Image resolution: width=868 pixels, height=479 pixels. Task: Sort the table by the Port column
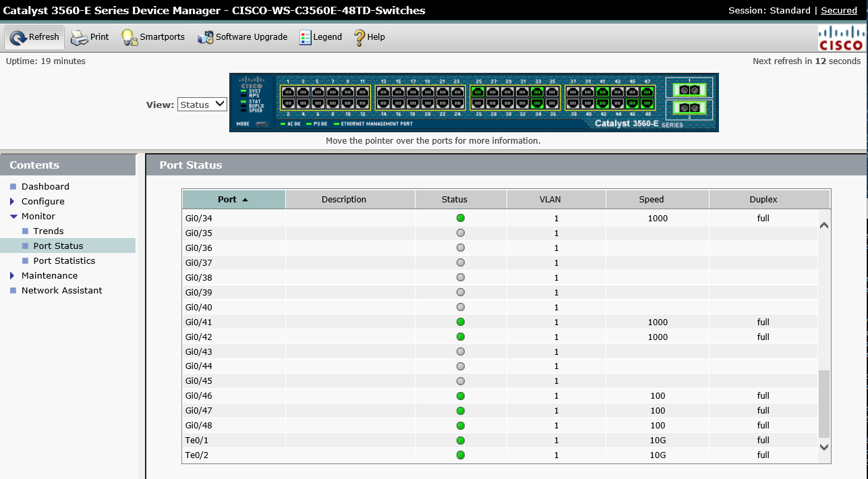tap(233, 199)
